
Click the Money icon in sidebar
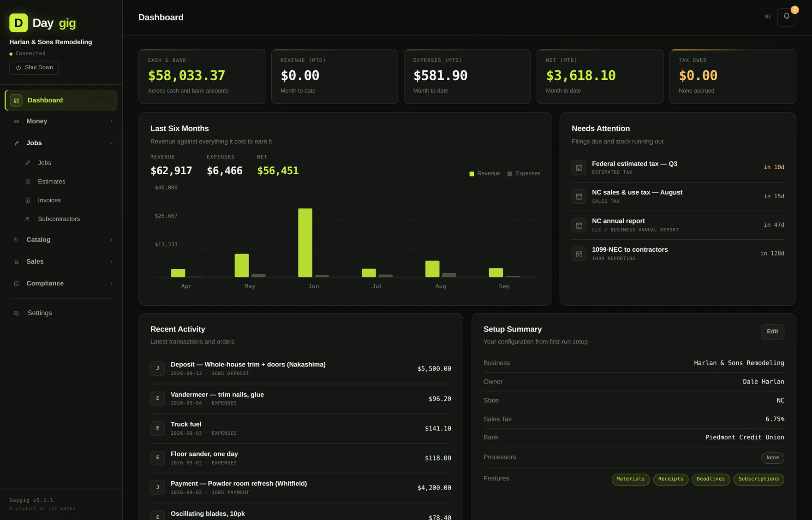[x=17, y=121]
